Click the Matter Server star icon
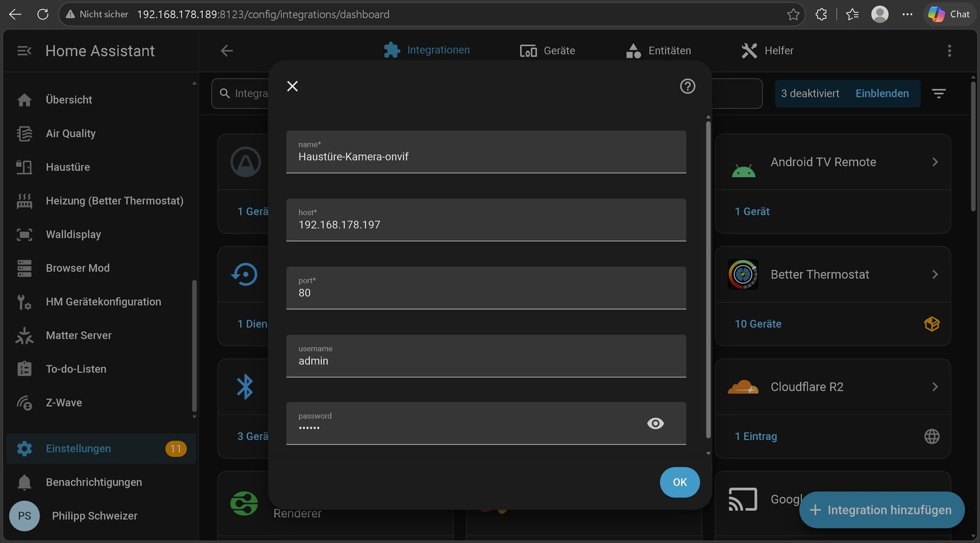Image resolution: width=980 pixels, height=543 pixels. [x=24, y=335]
